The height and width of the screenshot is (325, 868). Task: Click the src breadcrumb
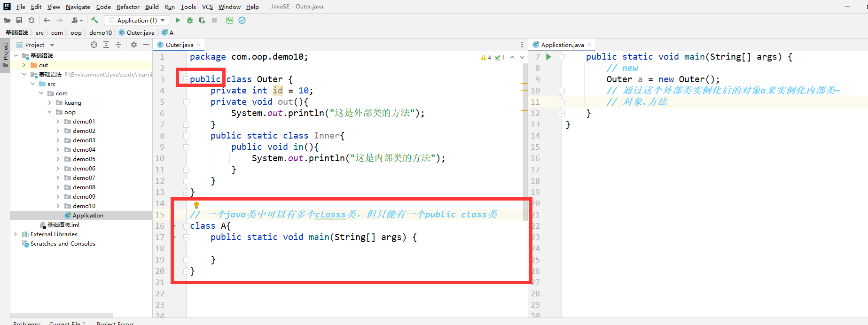(39, 32)
